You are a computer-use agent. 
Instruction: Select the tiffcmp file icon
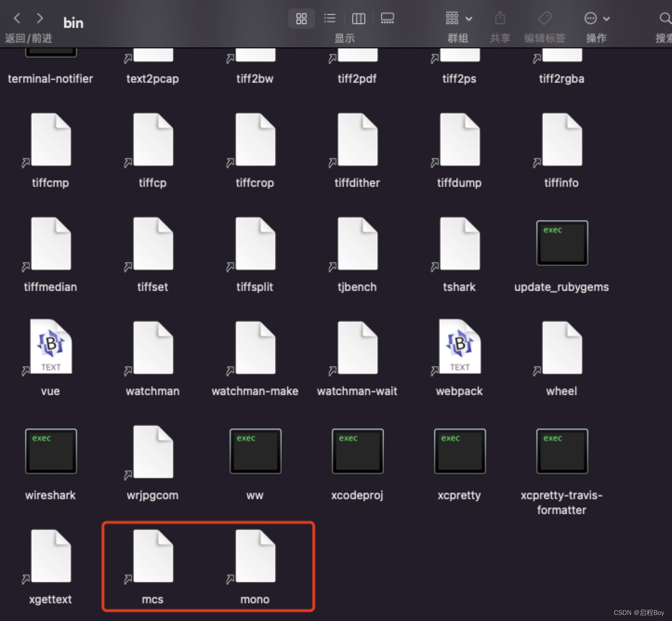(51, 139)
